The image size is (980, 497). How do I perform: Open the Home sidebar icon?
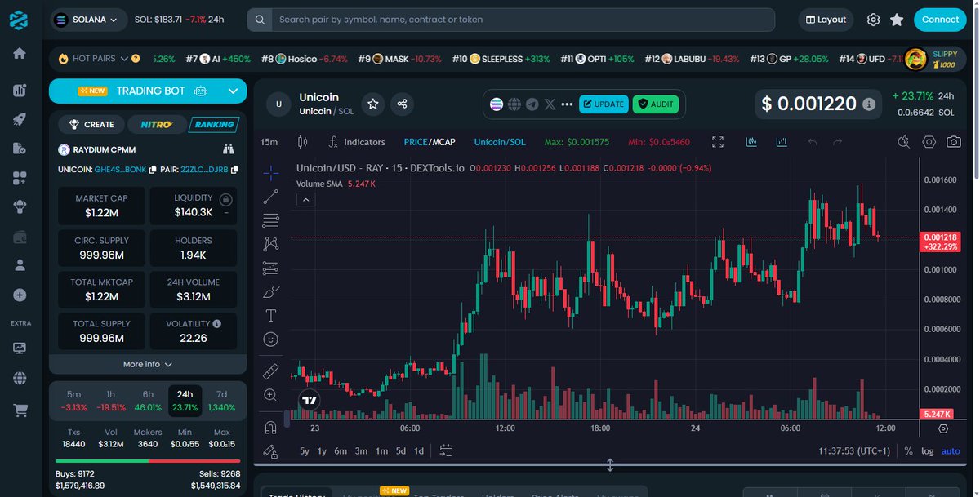20,53
